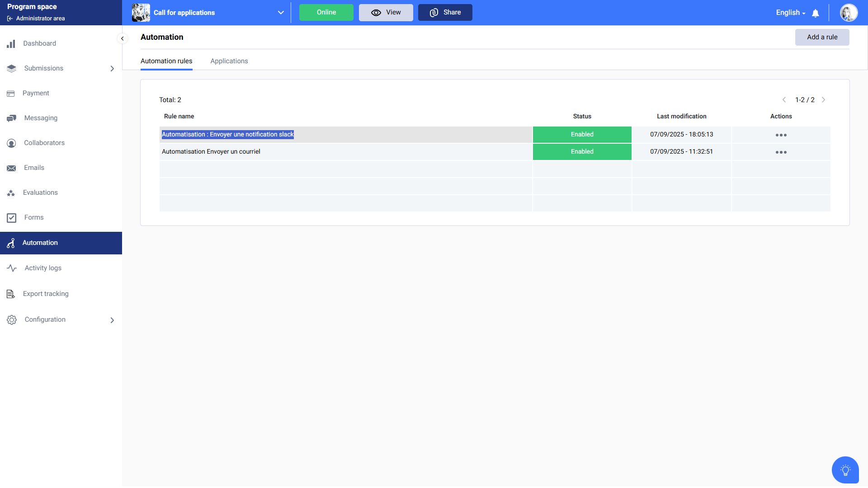Switch to the Applications tab
This screenshot has width=868, height=488.
click(x=229, y=61)
